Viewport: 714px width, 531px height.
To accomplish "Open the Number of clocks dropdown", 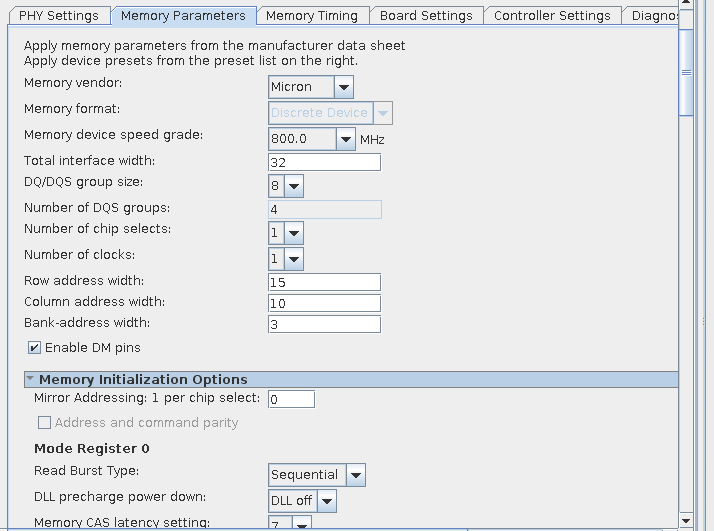I will 294,259.
